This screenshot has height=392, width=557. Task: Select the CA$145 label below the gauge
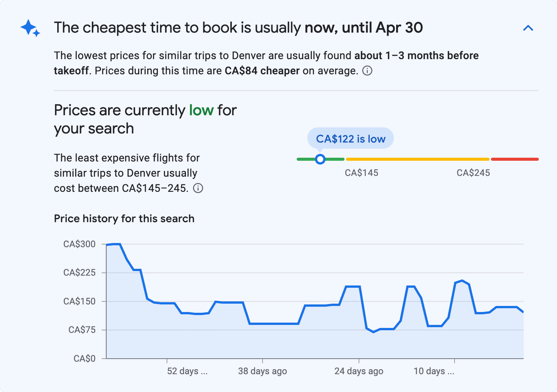pos(361,173)
